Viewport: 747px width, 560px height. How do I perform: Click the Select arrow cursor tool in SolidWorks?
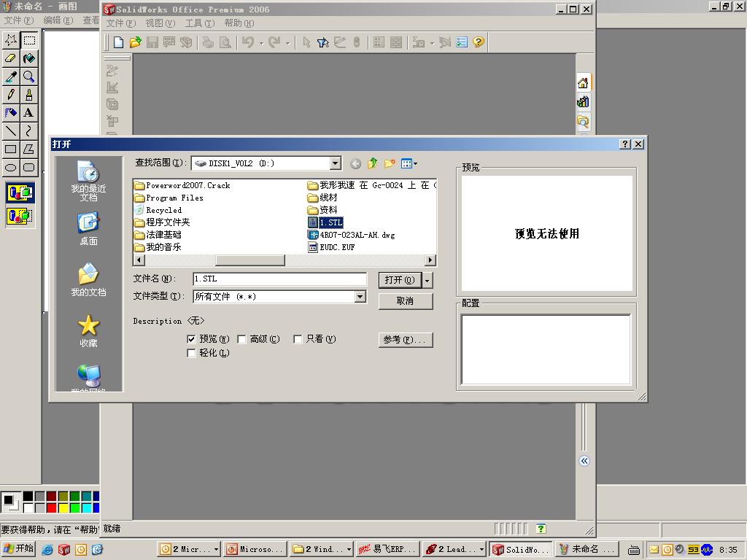[x=306, y=42]
